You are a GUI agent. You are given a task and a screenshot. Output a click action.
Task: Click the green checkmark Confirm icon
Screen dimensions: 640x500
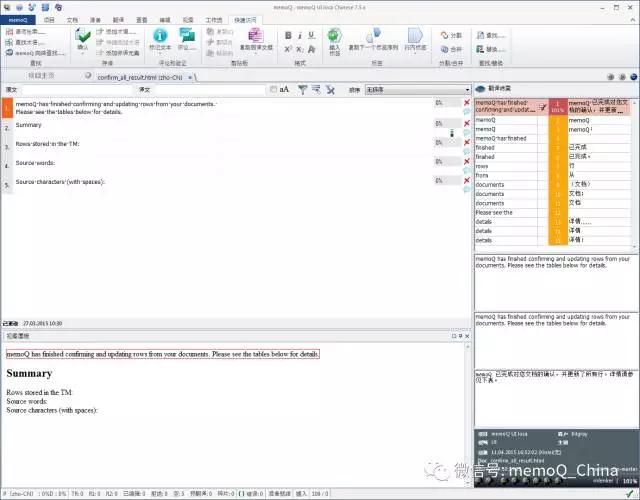(83, 36)
